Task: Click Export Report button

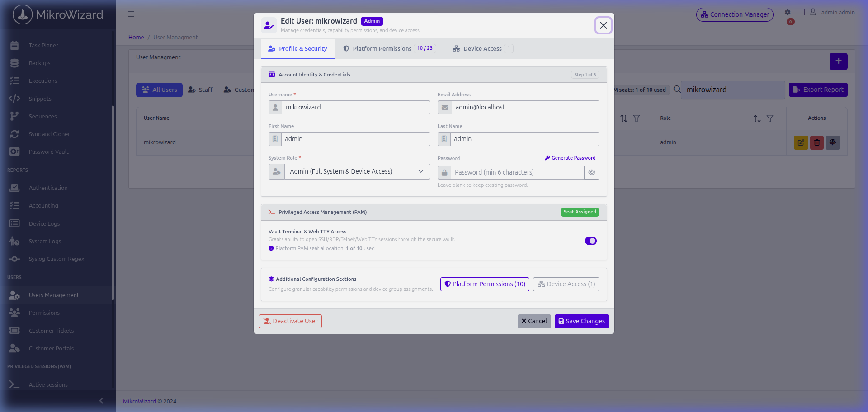Action: tap(818, 90)
